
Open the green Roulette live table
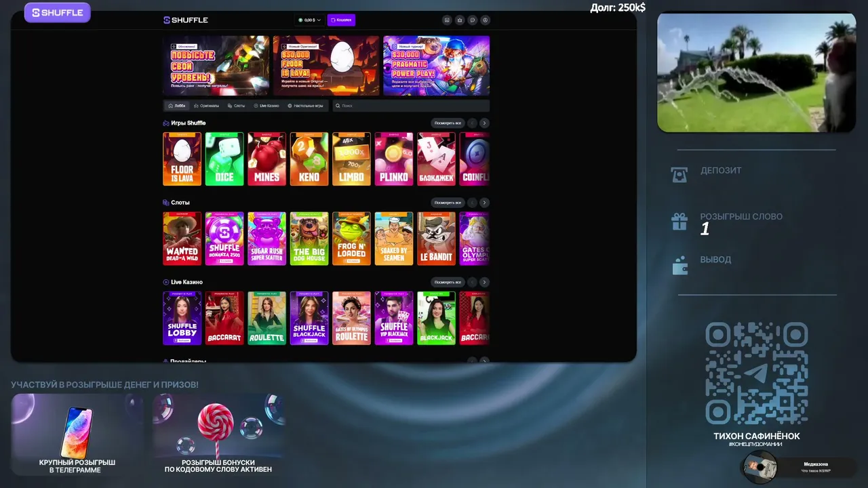pyautogui.click(x=267, y=318)
